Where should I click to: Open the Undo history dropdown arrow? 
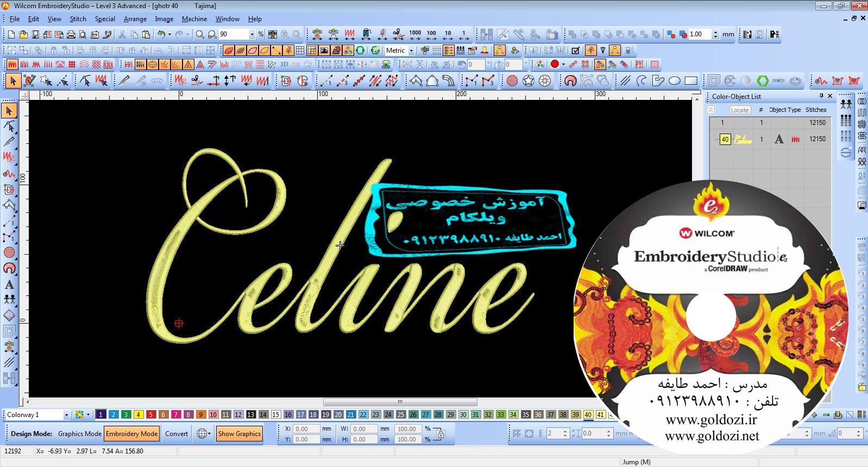tap(169, 34)
